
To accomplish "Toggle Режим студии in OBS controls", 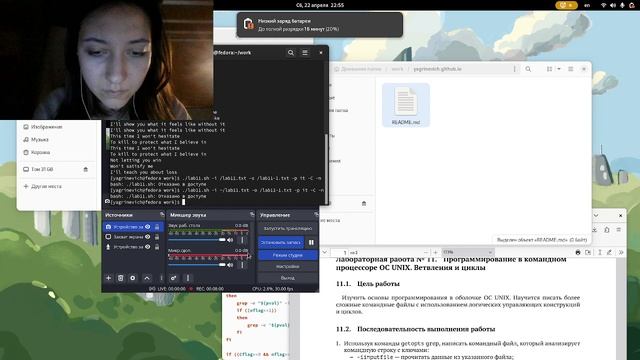I will pyautogui.click(x=288, y=255).
